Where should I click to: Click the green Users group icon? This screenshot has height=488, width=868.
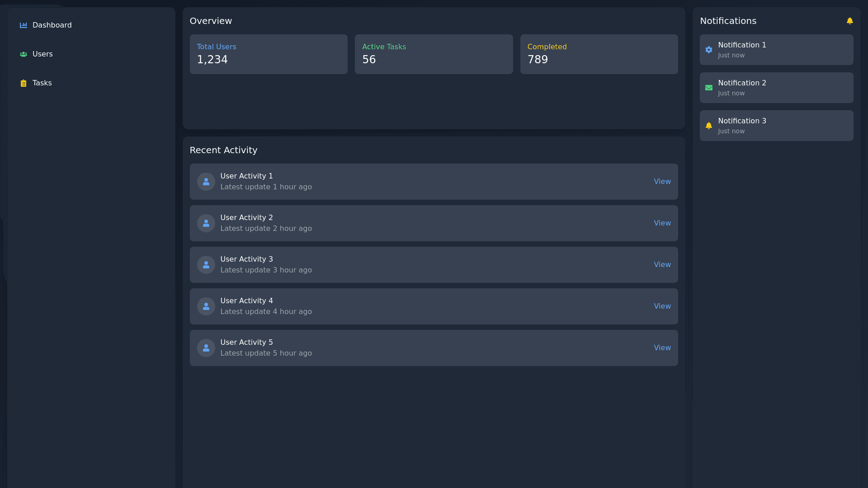[x=24, y=54]
